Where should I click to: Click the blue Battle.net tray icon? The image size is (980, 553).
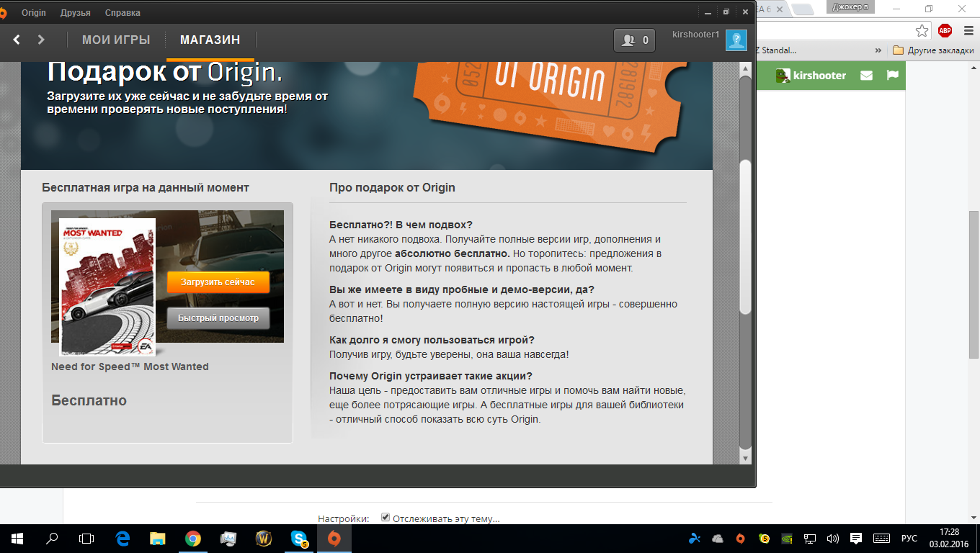click(694, 538)
